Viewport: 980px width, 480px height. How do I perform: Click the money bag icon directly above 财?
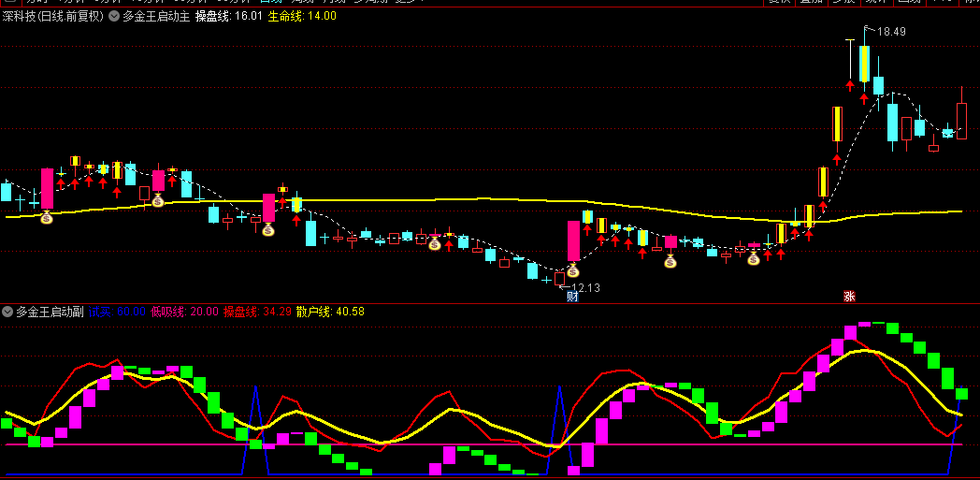[x=572, y=270]
